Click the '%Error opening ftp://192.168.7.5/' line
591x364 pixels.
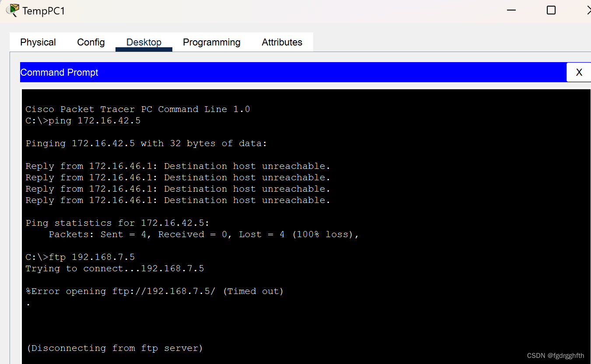tap(154, 291)
